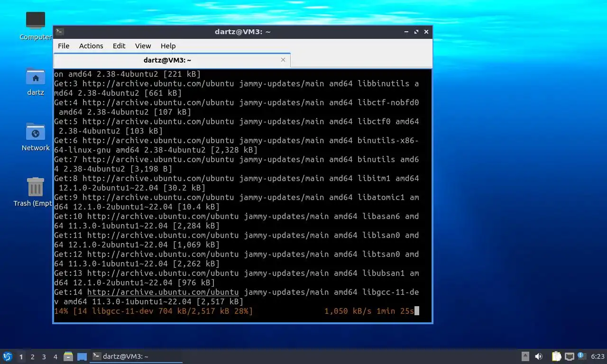Select the Computer desktop icon
Image resolution: width=607 pixels, height=364 pixels.
36,26
